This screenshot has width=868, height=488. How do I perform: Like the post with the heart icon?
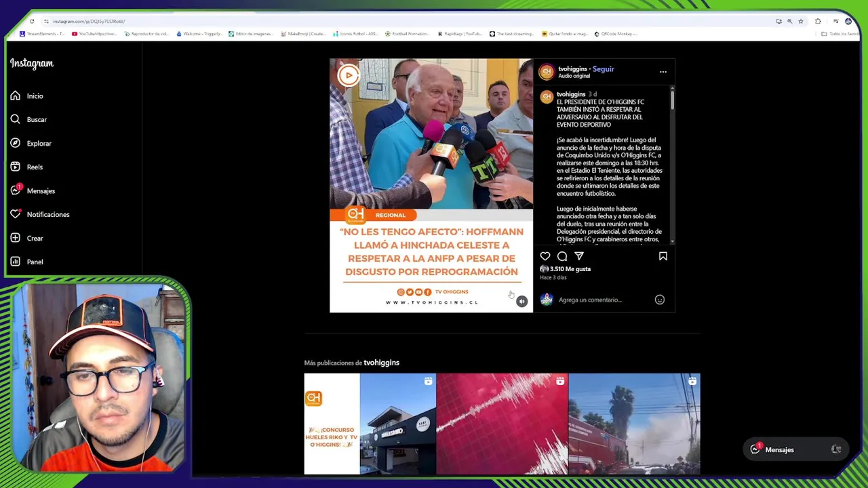(x=545, y=256)
